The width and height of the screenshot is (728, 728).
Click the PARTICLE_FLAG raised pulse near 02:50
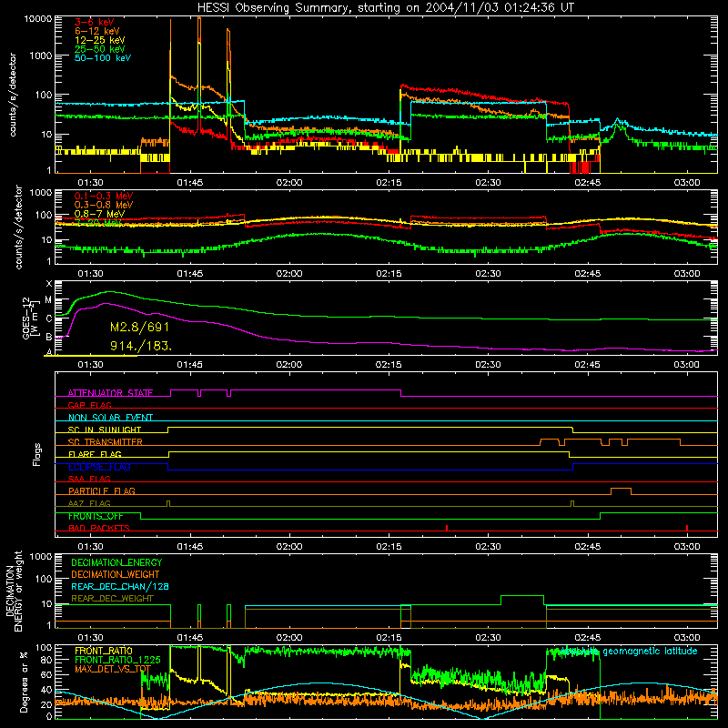621,490
